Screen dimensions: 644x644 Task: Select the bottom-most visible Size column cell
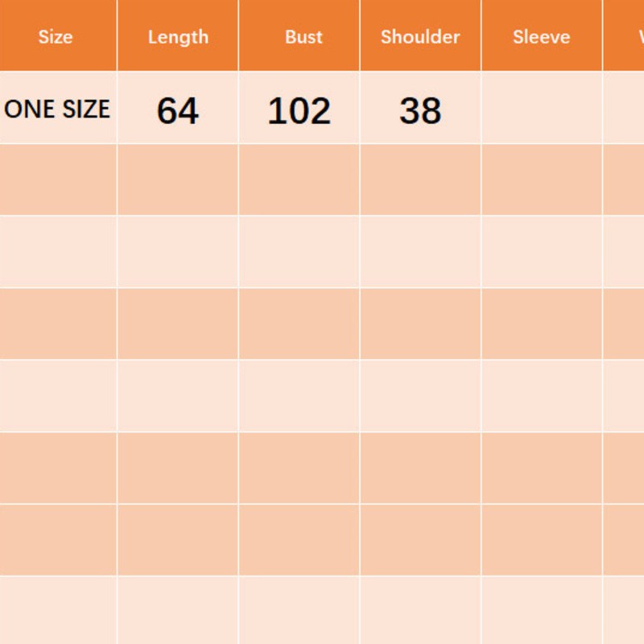(x=58, y=610)
